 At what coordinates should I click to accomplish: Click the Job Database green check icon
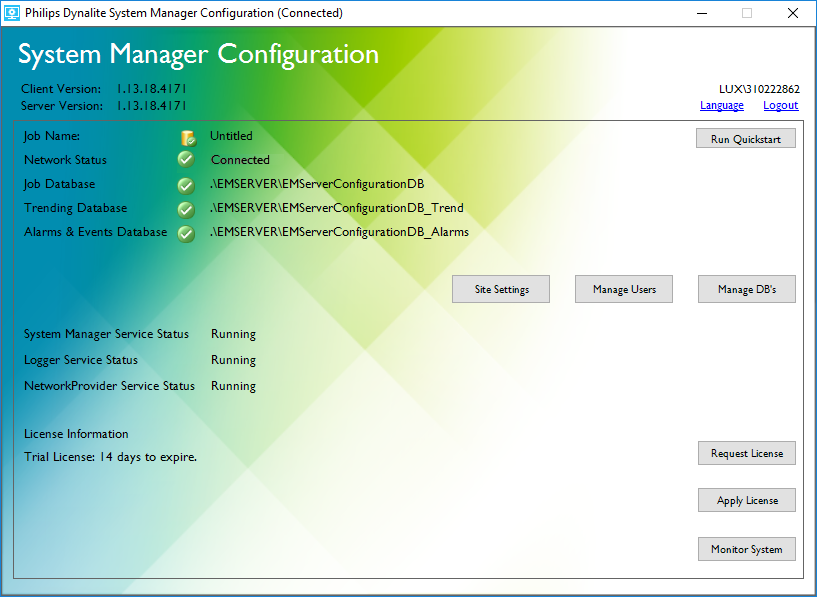pos(185,185)
